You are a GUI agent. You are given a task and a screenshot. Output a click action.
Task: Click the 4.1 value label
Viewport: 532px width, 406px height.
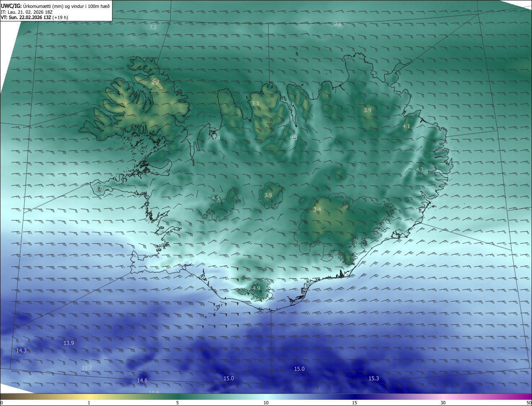[406, 126]
